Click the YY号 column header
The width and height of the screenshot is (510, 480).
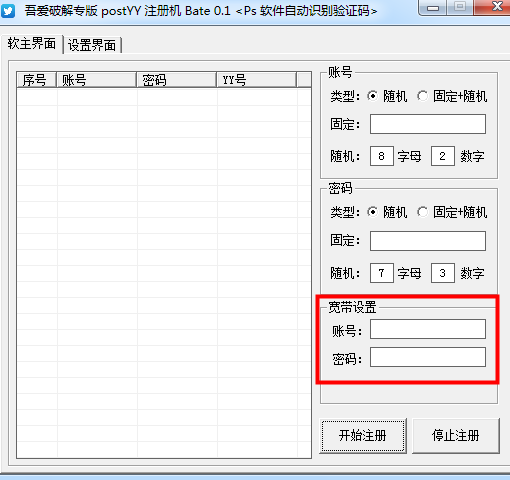click(x=256, y=80)
